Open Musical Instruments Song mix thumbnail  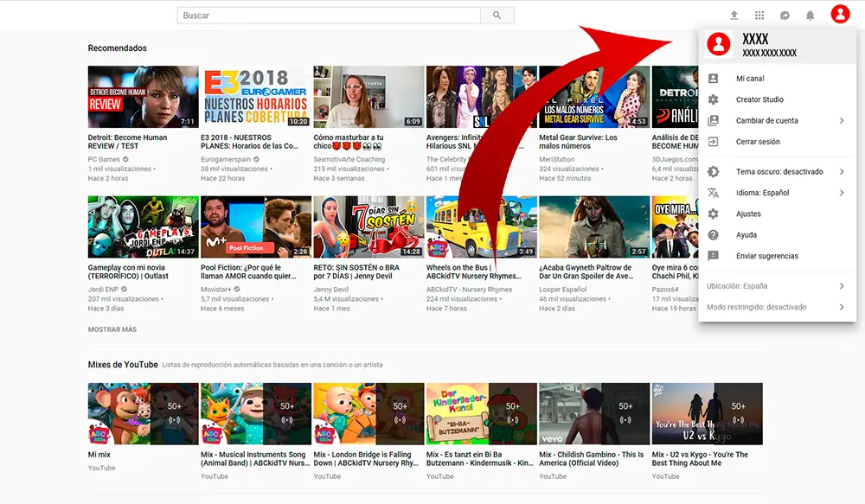tap(256, 413)
